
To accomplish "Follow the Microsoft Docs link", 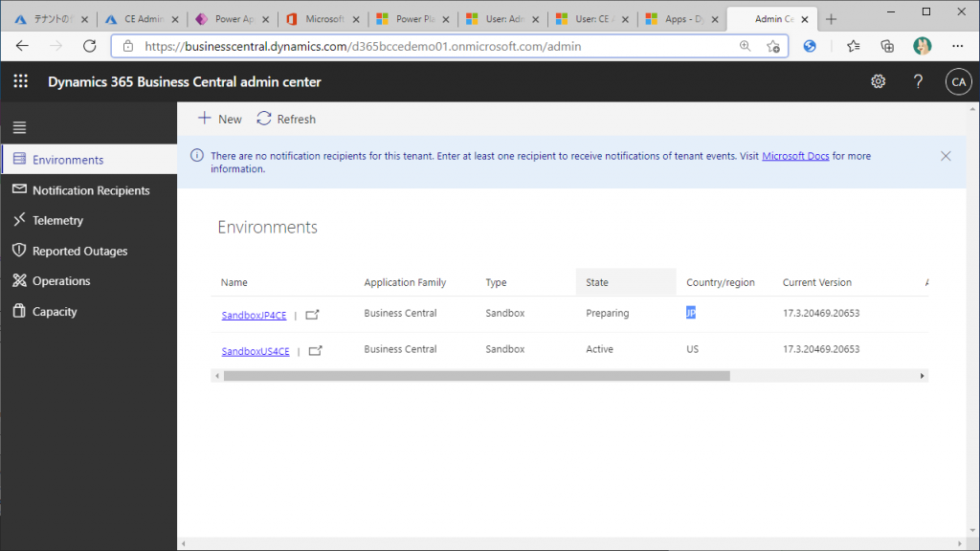I will tap(795, 156).
